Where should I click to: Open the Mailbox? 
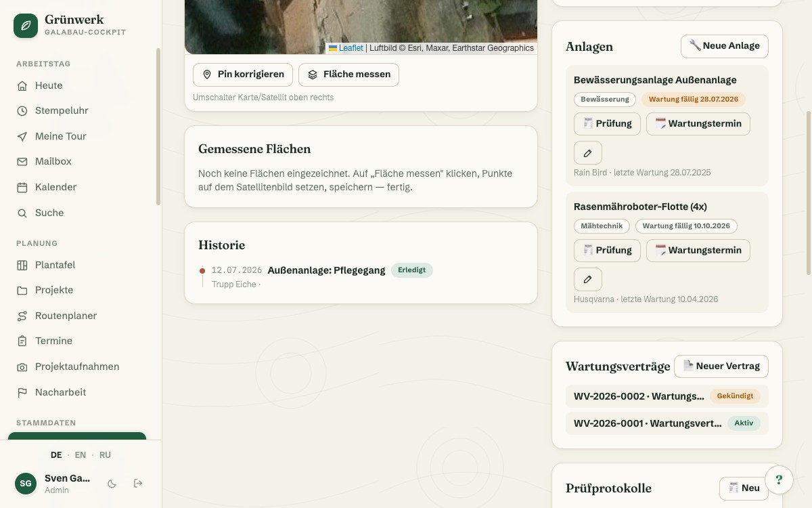81,161
